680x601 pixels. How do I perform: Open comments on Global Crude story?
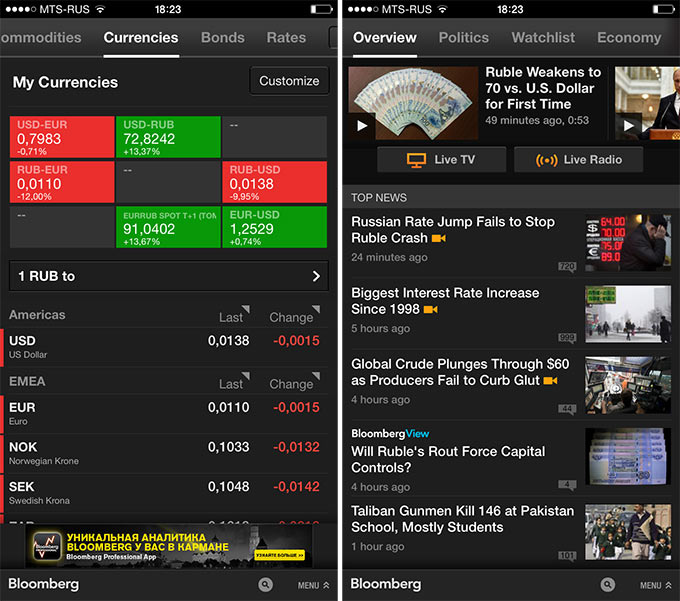pos(567,409)
